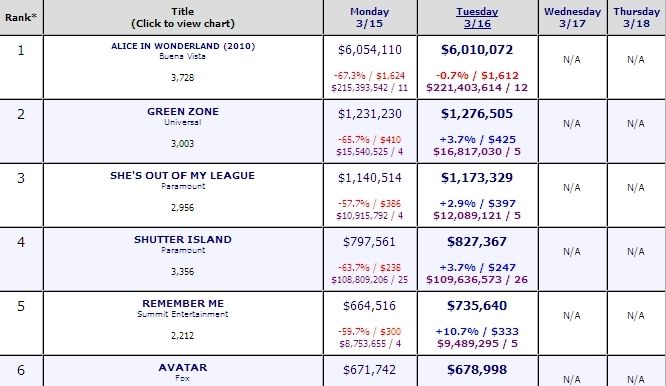Viewport: 666px width, 386px height.
Task: Click the Title (Click to view chart) header
Action: pos(183,17)
